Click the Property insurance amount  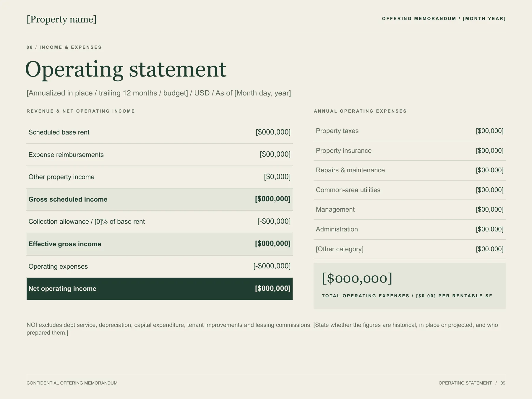490,151
